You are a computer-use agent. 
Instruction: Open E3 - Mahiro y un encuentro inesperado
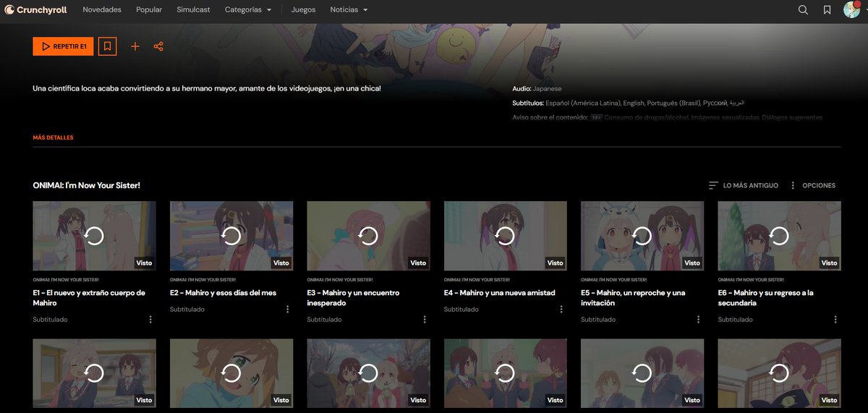353,298
